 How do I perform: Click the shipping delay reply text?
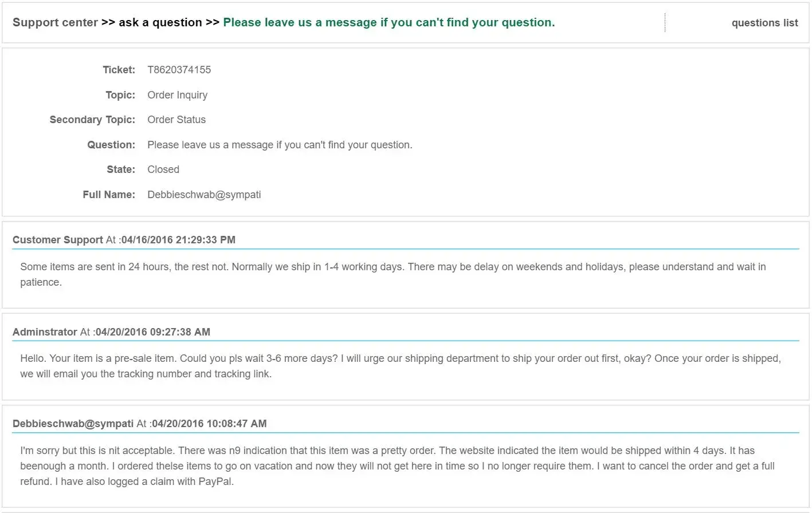pos(393,274)
